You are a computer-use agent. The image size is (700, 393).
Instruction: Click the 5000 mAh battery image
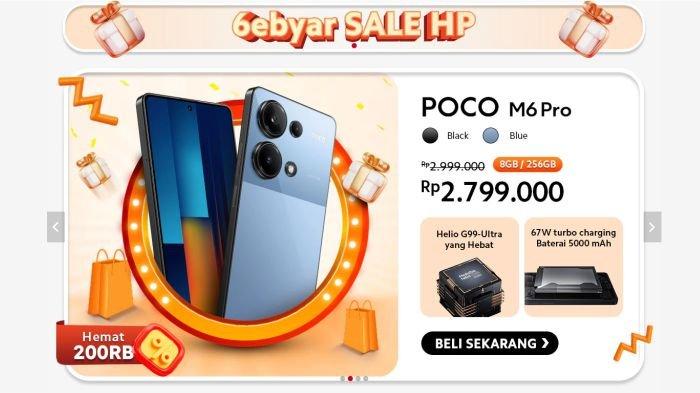[573, 286]
